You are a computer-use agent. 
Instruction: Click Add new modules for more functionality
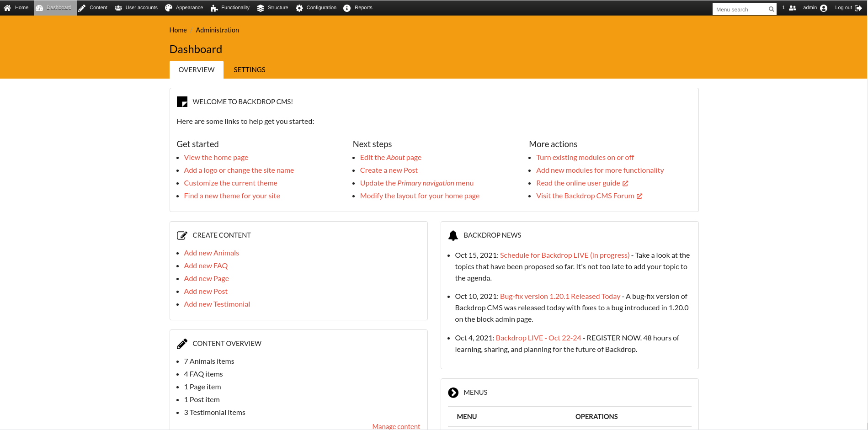pos(600,170)
